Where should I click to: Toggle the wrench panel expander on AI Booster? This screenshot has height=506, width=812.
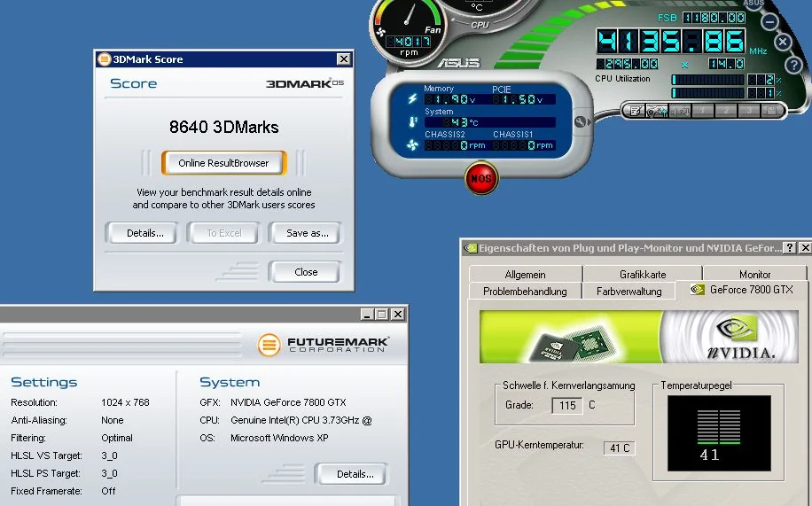pyautogui.click(x=582, y=122)
